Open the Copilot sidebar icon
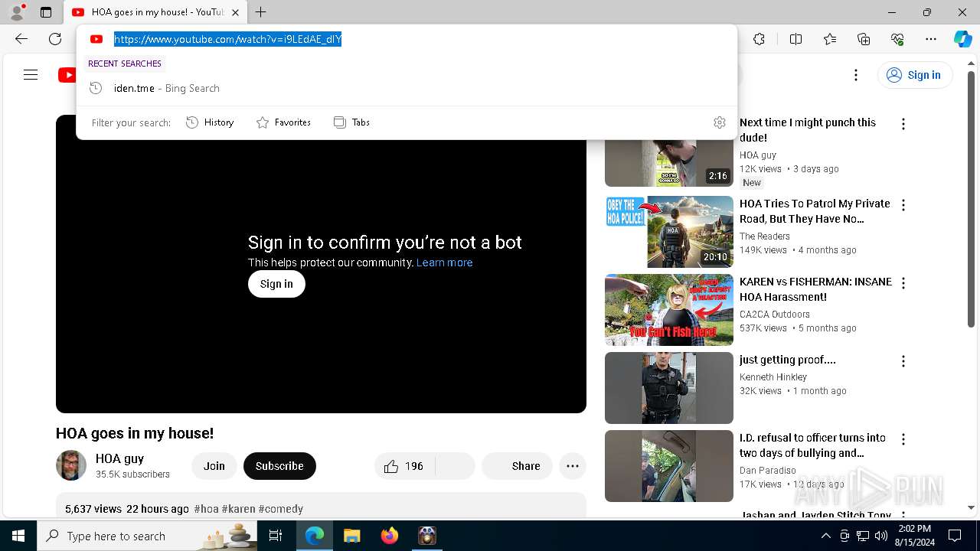This screenshot has width=980, height=551. click(x=962, y=39)
